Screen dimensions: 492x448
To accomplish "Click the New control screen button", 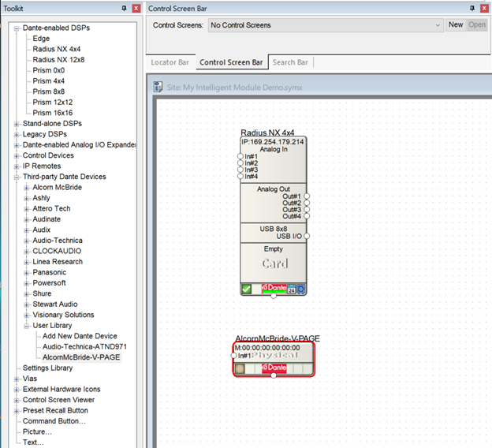I will coord(456,24).
